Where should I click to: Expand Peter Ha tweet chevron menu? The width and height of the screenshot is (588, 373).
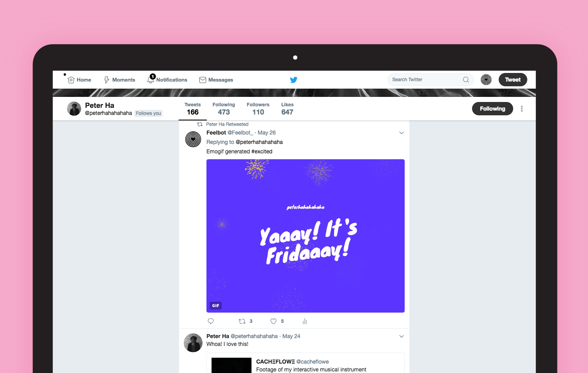pos(402,337)
